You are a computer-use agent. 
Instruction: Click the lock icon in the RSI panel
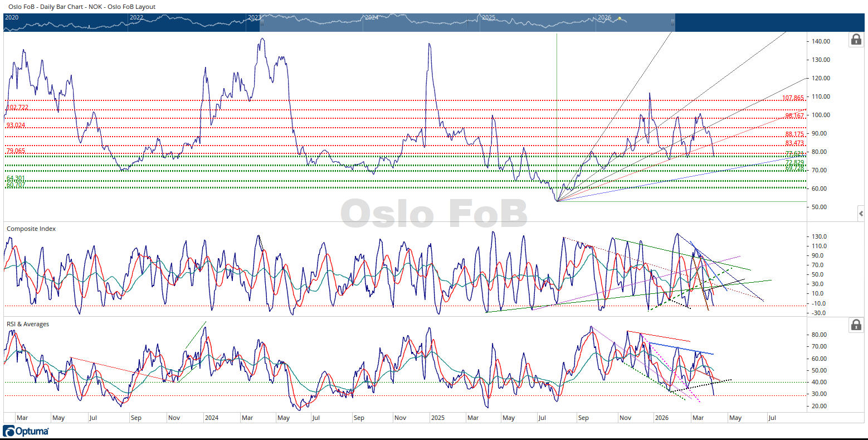point(856,325)
